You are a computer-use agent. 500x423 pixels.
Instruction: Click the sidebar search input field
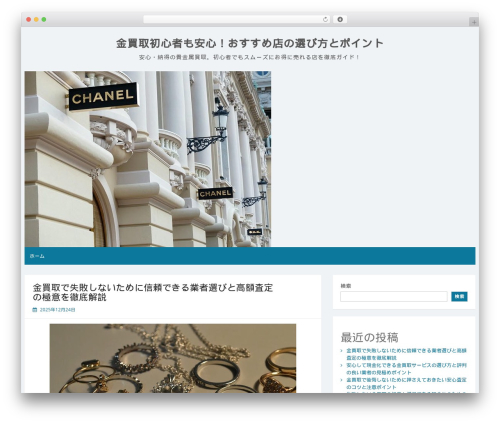[x=394, y=297]
